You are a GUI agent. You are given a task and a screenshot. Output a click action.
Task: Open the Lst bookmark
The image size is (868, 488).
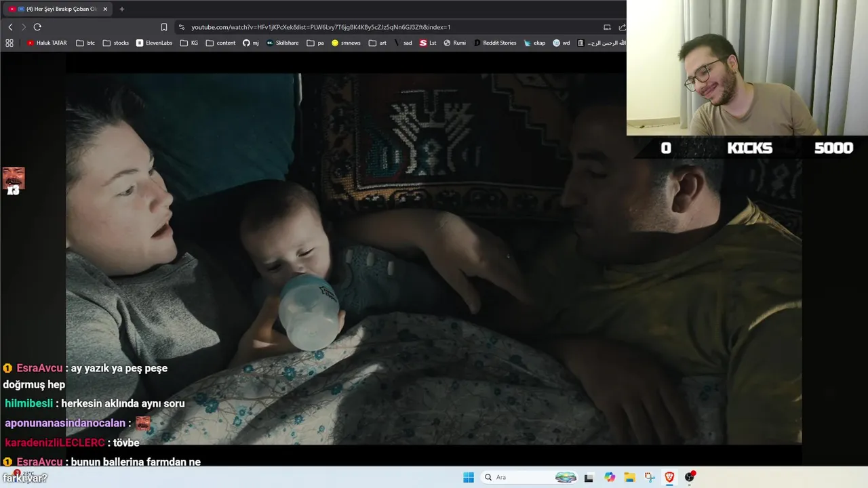[428, 43]
